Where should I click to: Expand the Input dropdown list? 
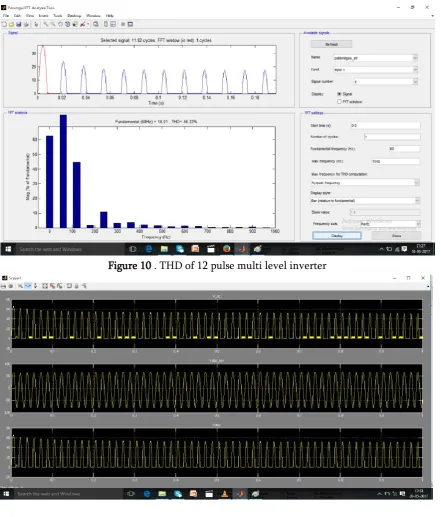[x=375, y=70]
